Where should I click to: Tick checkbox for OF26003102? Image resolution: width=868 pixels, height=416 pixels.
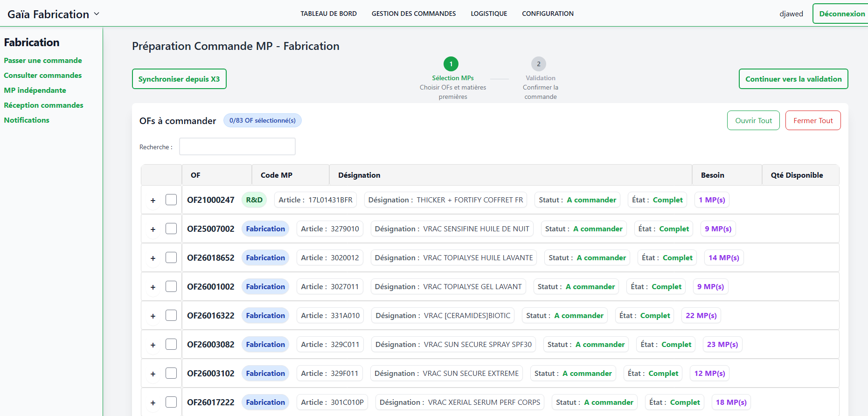171,373
